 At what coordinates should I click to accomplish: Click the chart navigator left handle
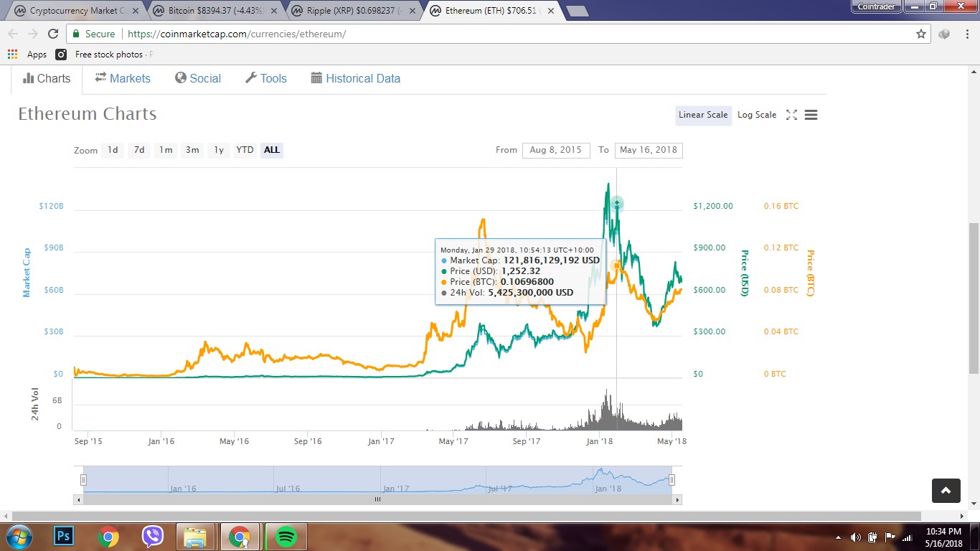pyautogui.click(x=83, y=480)
